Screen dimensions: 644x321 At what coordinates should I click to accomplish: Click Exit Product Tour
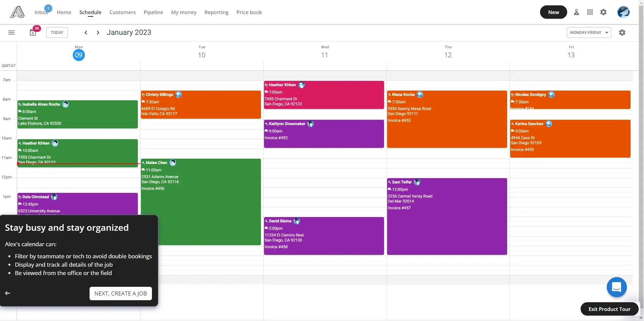(x=609, y=309)
